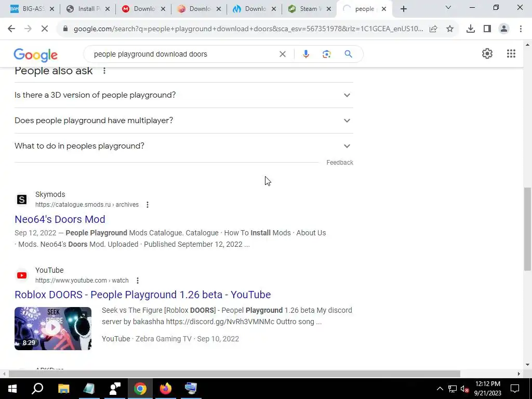Stop loading the page
Screen dimensions: 532x399
point(45,29)
